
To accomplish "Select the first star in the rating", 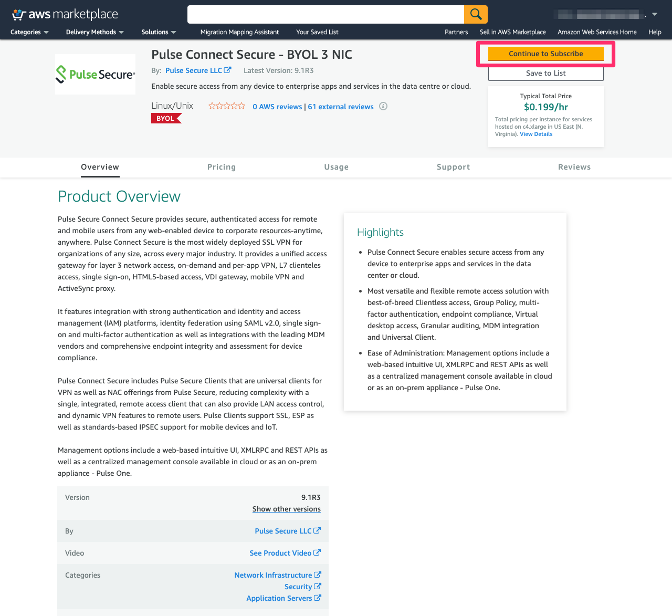I will (212, 106).
